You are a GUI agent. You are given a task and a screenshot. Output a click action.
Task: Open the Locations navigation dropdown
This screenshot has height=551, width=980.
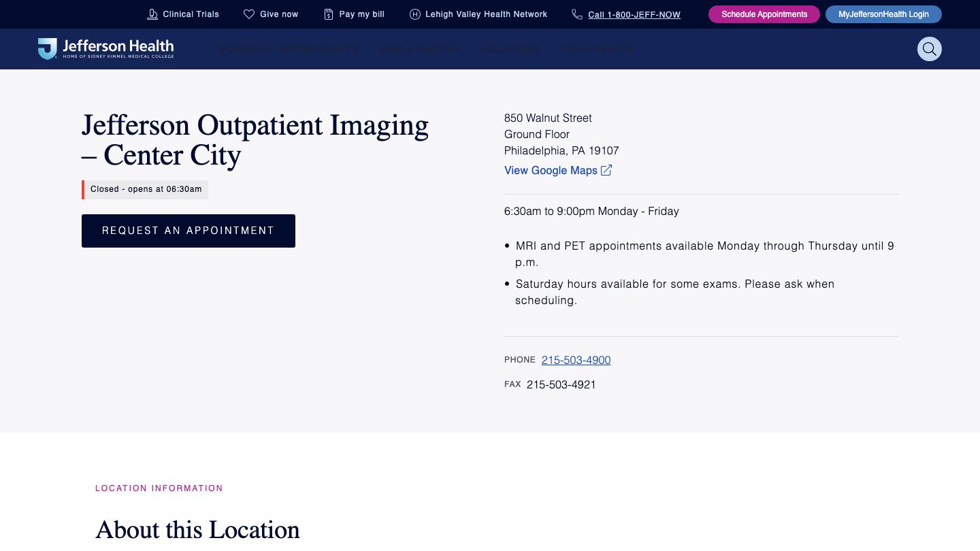(x=510, y=49)
